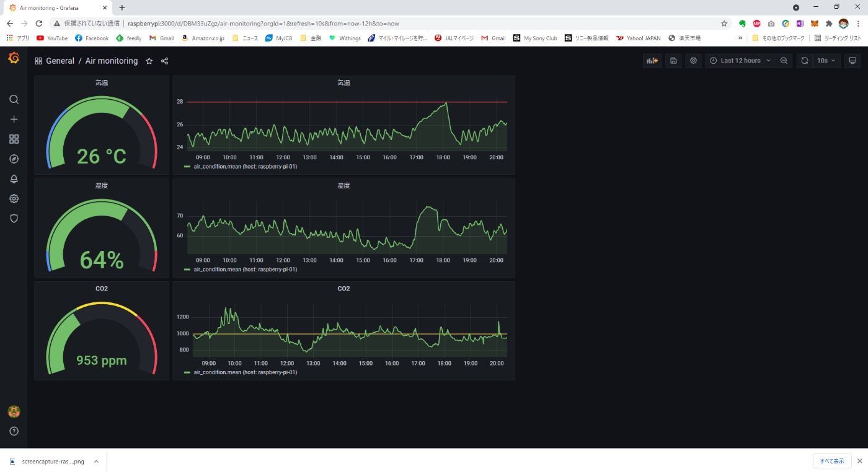Expand hidden bookmarks chevron
This screenshot has height=474, width=868.
pos(740,38)
